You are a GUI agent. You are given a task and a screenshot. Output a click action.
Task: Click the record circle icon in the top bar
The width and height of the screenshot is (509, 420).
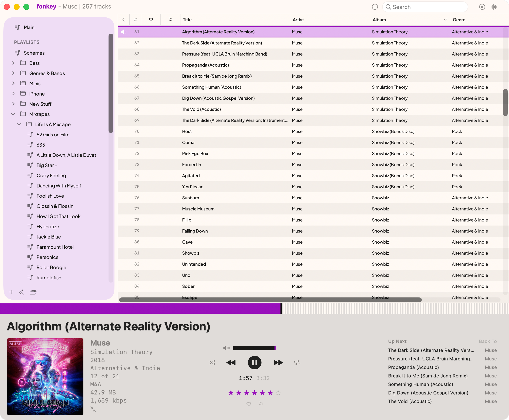(x=482, y=7)
